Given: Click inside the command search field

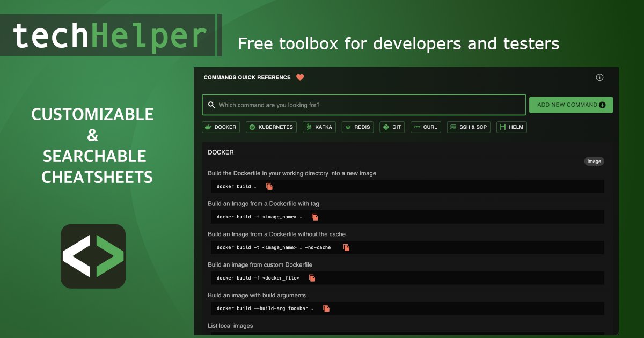Looking at the screenshot, I should (x=365, y=105).
